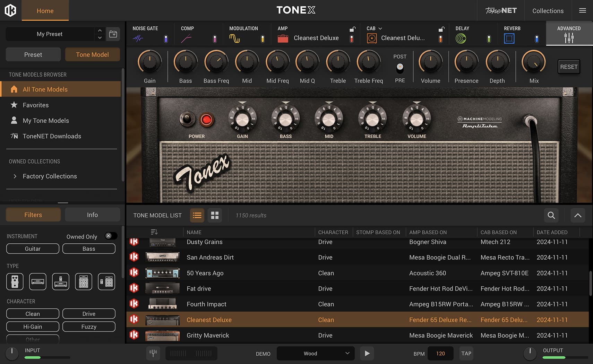Click the Gain knob in EQ strip
Screen dimensions: 593x364
(150, 62)
